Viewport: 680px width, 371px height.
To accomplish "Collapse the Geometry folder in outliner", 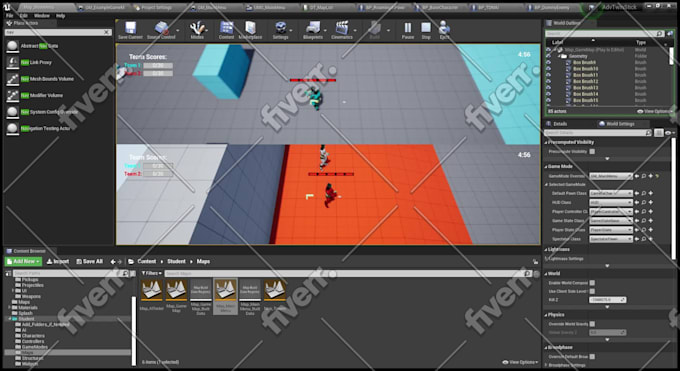I will pyautogui.click(x=558, y=56).
